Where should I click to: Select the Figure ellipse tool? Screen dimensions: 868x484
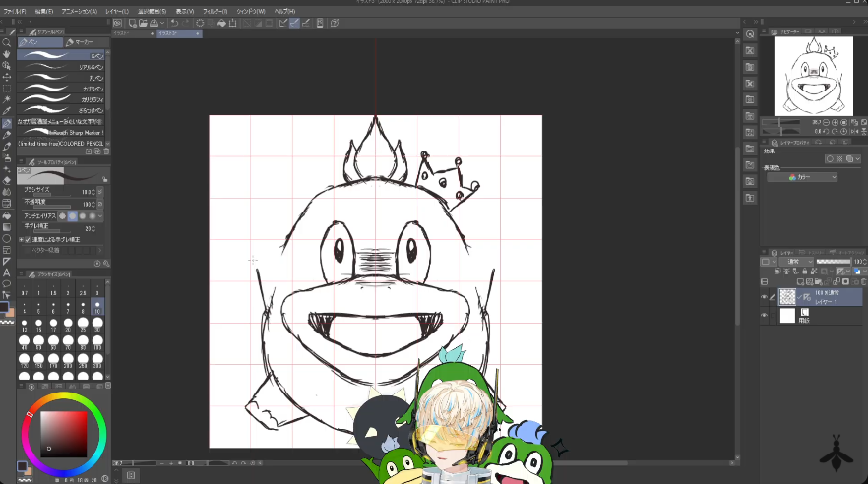coord(7,239)
